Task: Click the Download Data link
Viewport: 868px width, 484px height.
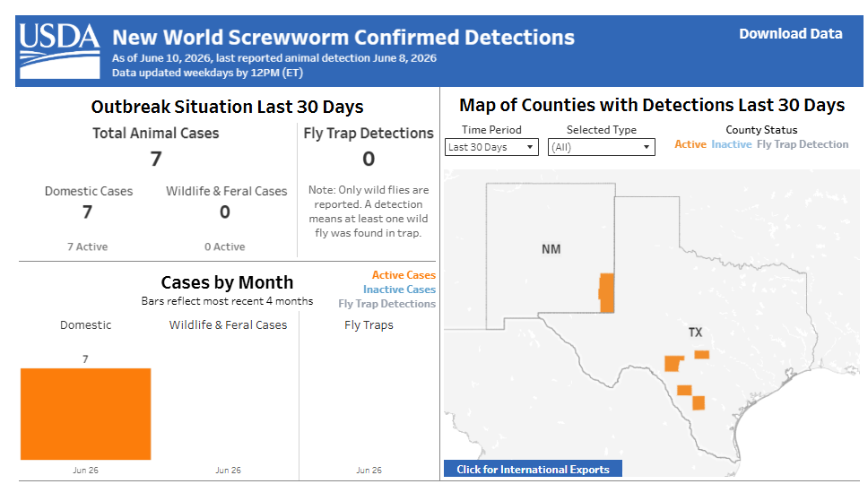Action: [791, 34]
